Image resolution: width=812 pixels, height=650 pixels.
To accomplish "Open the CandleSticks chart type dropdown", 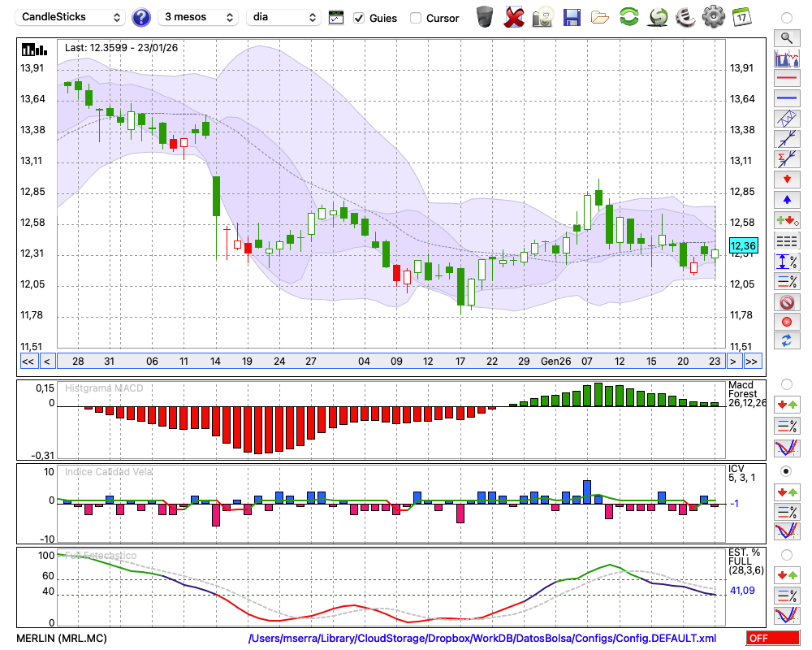I will (x=71, y=17).
